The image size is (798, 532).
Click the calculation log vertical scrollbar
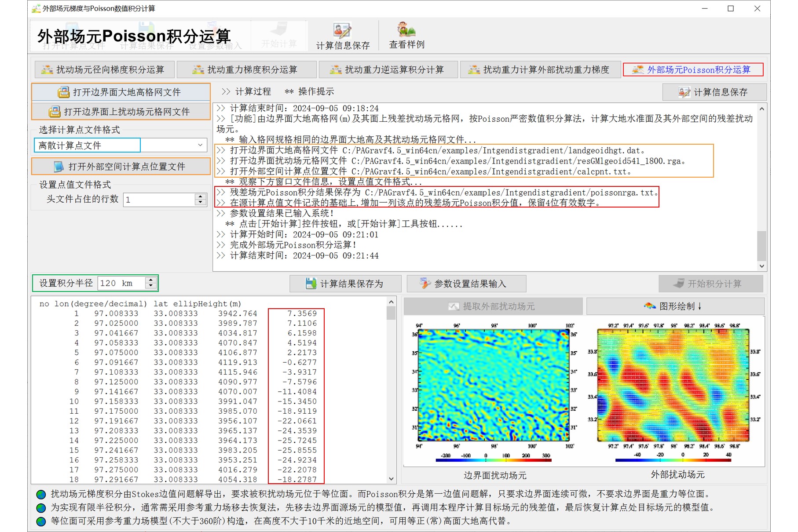[762, 187]
